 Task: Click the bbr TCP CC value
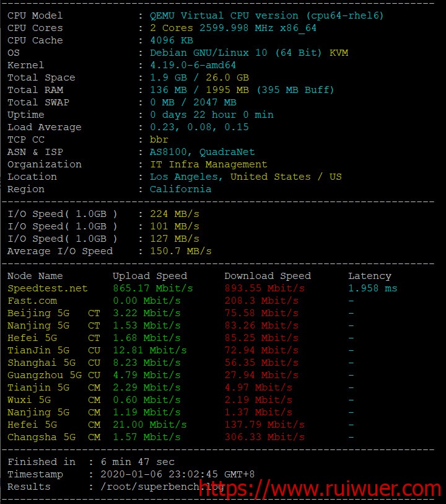coord(159,139)
